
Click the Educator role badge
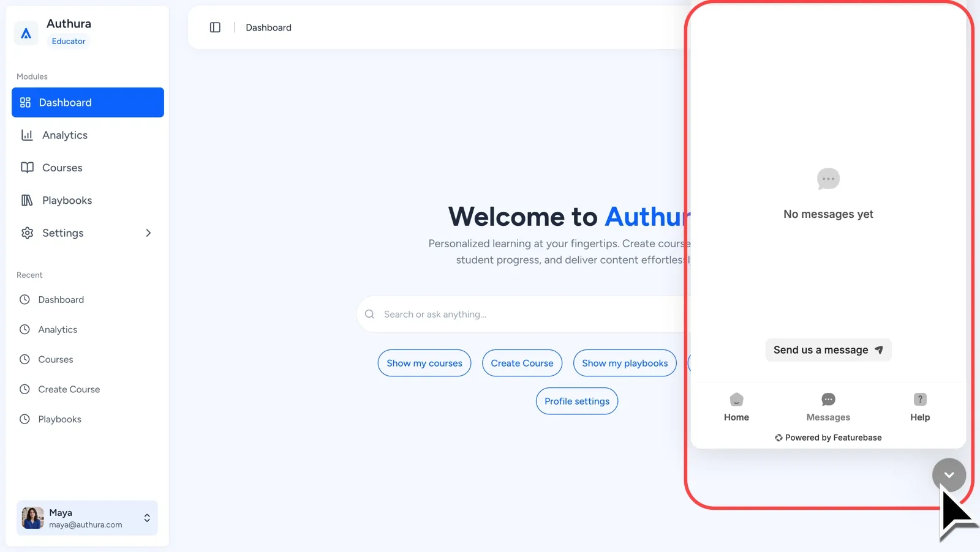coord(69,41)
